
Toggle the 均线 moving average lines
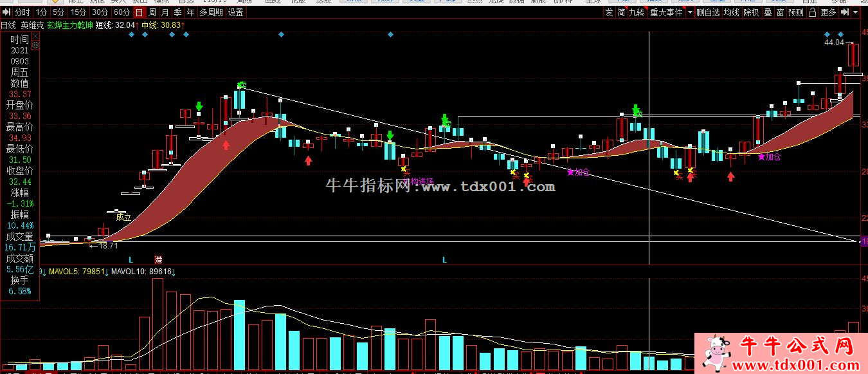(x=731, y=12)
